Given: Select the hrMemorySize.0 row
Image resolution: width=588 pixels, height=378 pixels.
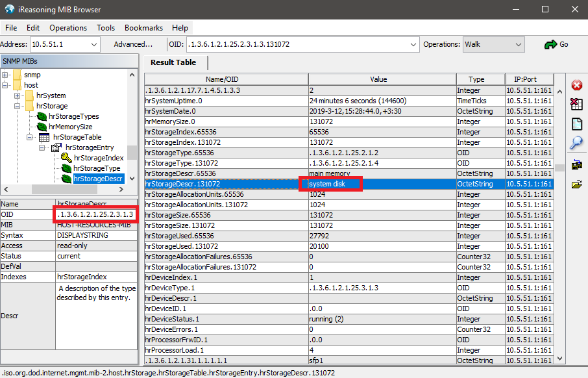Looking at the screenshot, I should [x=349, y=121].
